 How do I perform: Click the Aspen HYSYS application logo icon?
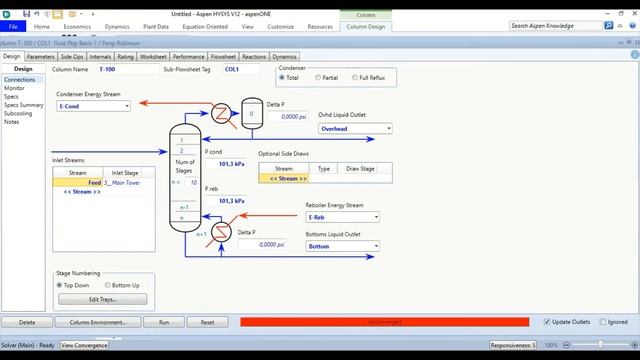(6, 14)
